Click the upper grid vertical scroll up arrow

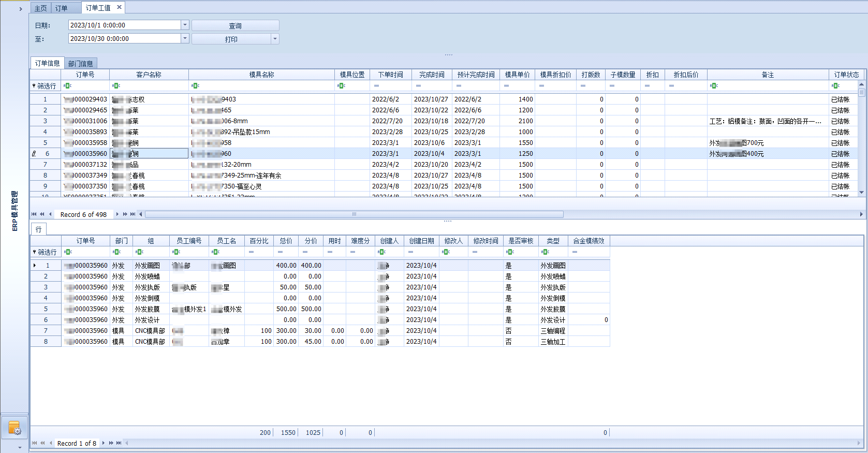862,84
